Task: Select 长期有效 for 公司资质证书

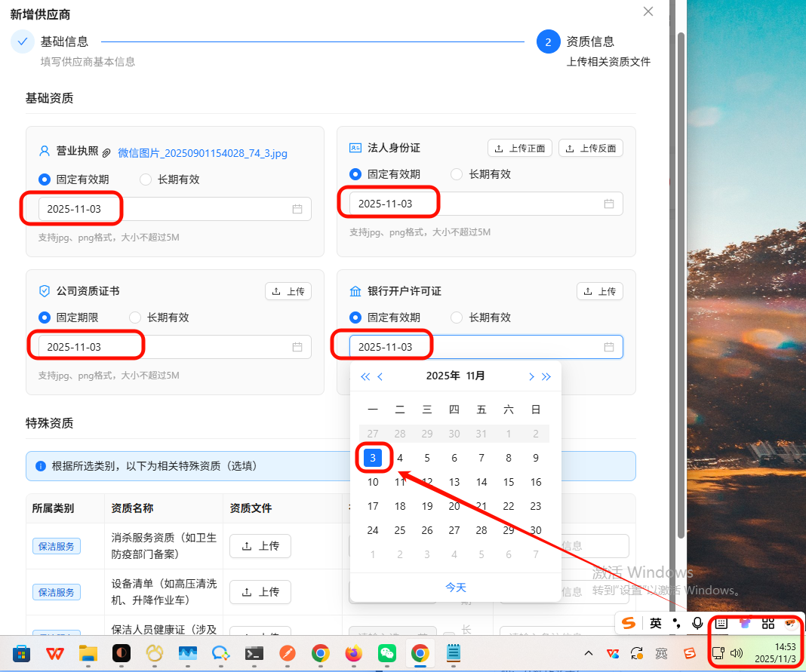Action: coord(135,318)
